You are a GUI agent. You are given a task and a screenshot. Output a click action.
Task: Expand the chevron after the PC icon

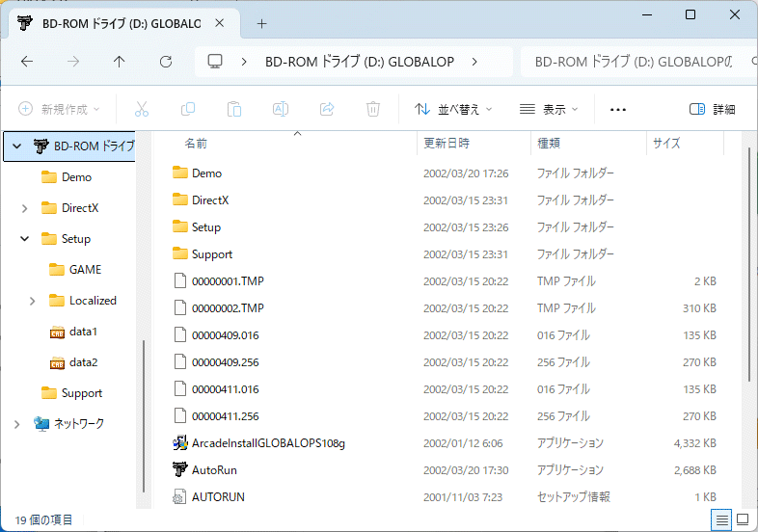(x=244, y=62)
